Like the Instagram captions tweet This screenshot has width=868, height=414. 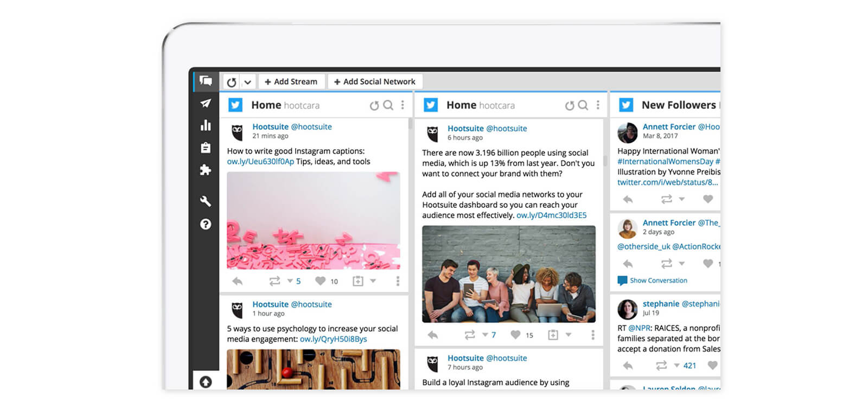tap(321, 281)
